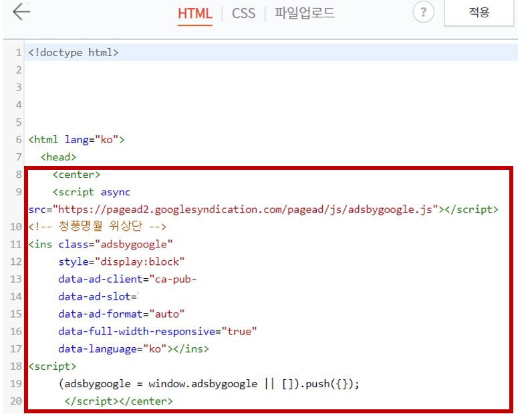Click line number 2 in gutter
This screenshot has width=532, height=416.
[19, 70]
